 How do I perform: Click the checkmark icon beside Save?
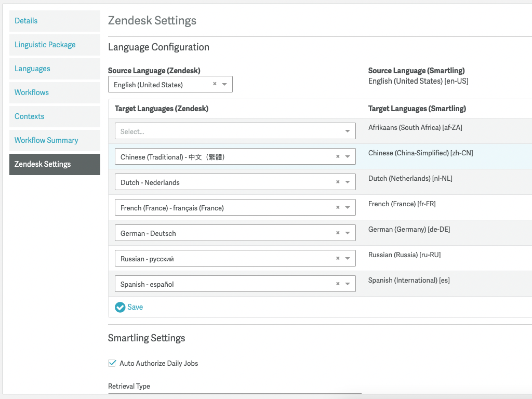pos(119,307)
